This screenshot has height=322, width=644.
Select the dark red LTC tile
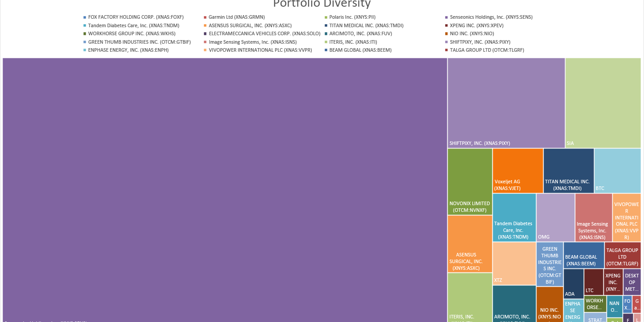[593, 282]
